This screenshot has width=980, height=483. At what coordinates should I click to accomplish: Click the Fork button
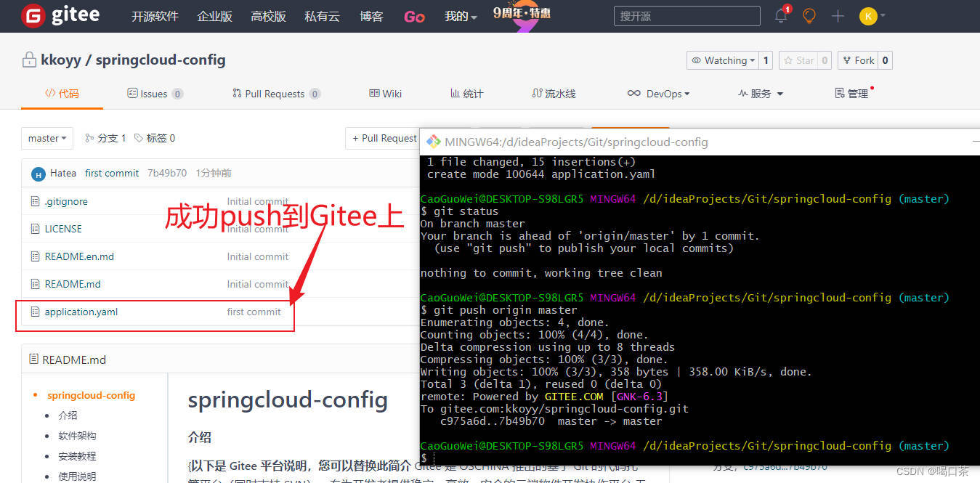pyautogui.click(x=858, y=60)
